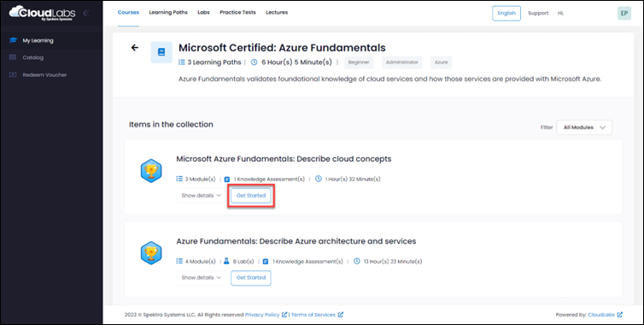The image size is (644, 325).
Task: Click the English language button
Action: [x=506, y=13]
